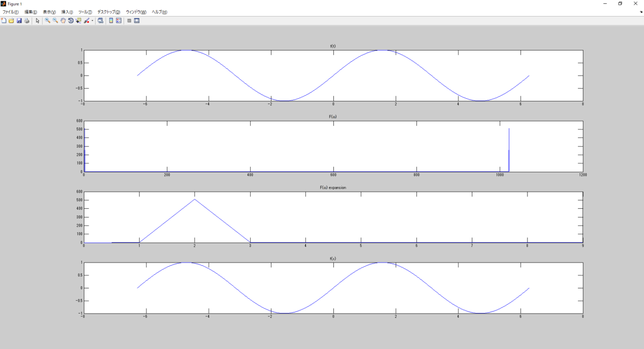Screen dimensions: 644x349
Task: Create a new figure with the New icon
Action: pos(3,22)
